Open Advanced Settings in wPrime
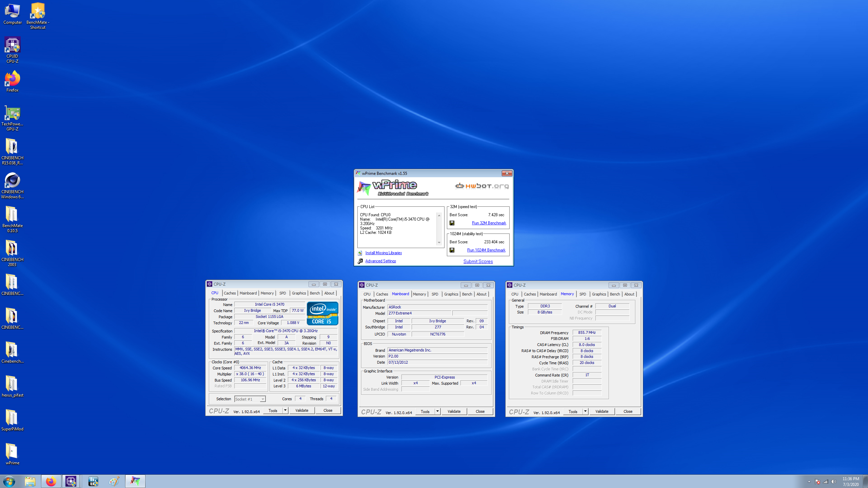Screen dimensions: 868x488 click(x=381, y=261)
